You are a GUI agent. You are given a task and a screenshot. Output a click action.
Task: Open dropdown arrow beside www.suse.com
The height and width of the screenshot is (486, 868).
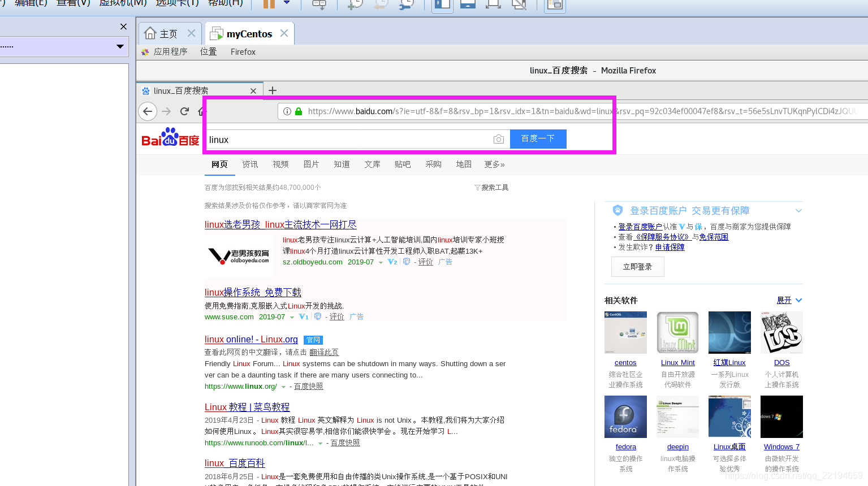292,318
